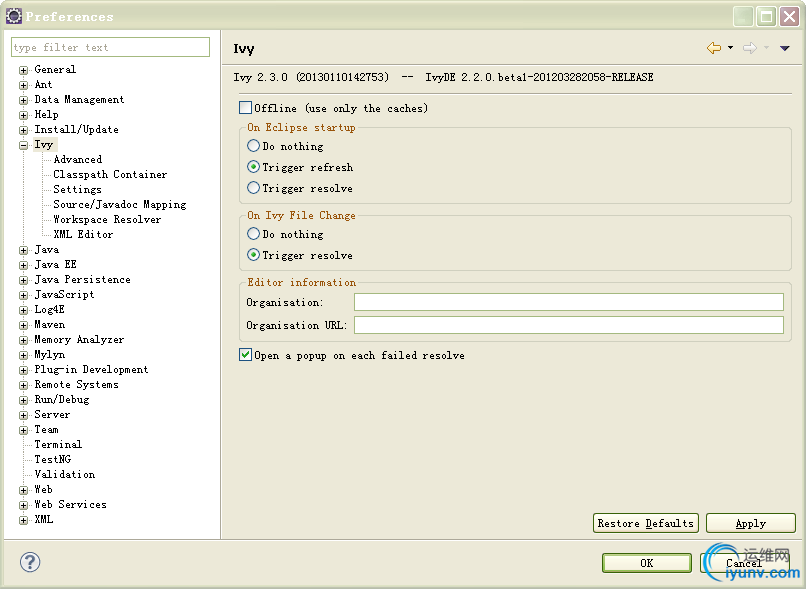Select the Team preferences entry
The width and height of the screenshot is (806, 589).
(x=46, y=429)
